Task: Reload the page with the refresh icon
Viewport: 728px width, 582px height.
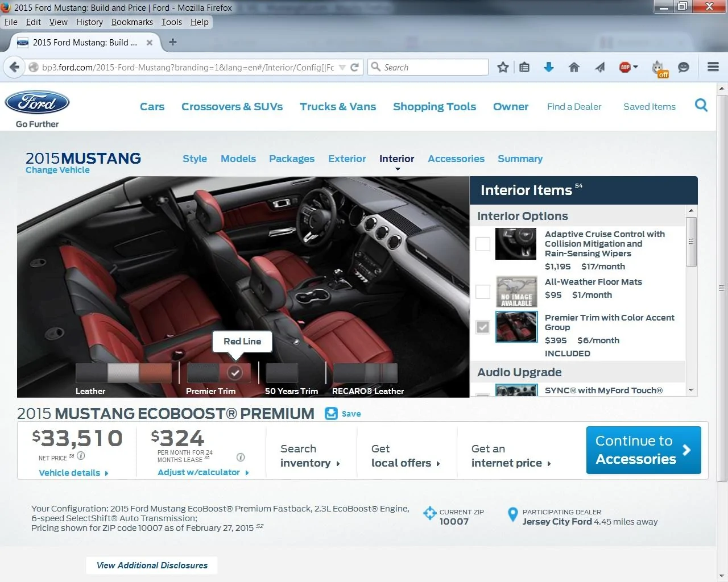Action: (354, 67)
